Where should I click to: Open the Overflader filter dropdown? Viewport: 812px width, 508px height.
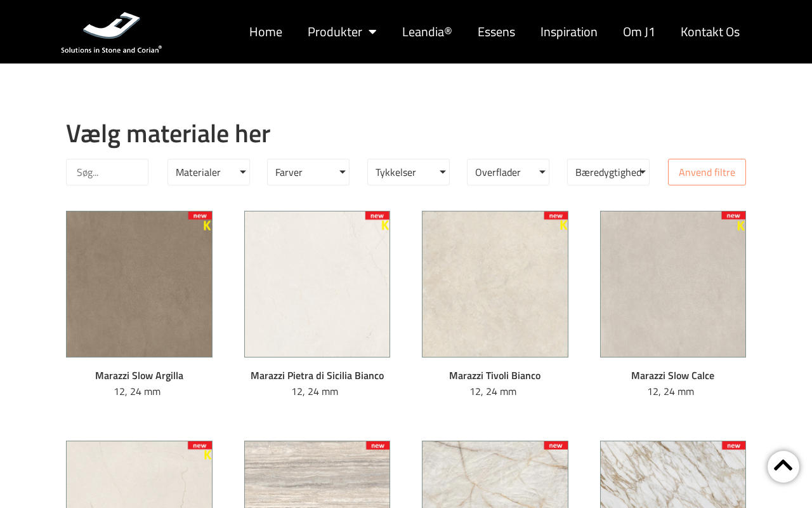click(507, 172)
